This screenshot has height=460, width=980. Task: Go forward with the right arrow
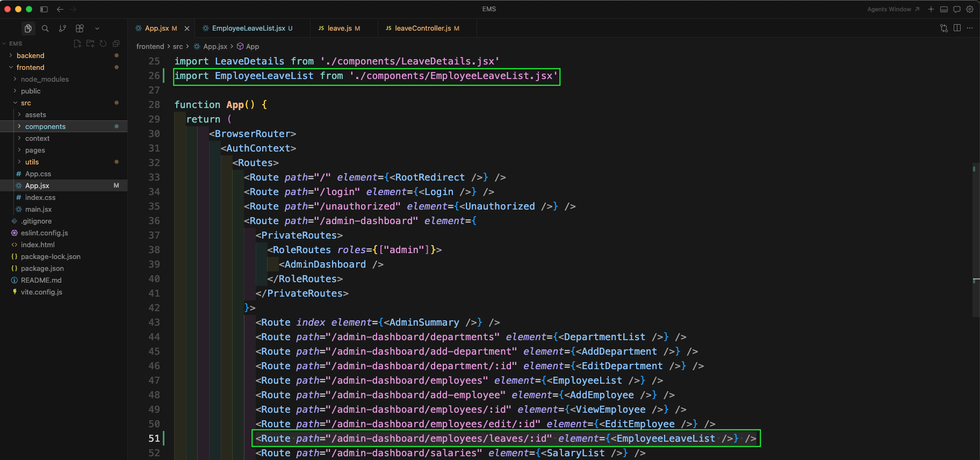tap(74, 9)
